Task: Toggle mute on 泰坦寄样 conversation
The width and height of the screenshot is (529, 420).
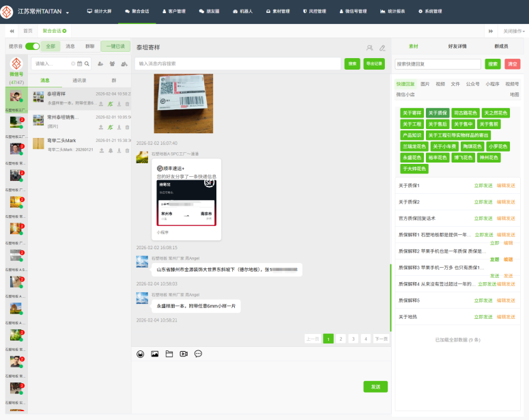Action: 111,104
